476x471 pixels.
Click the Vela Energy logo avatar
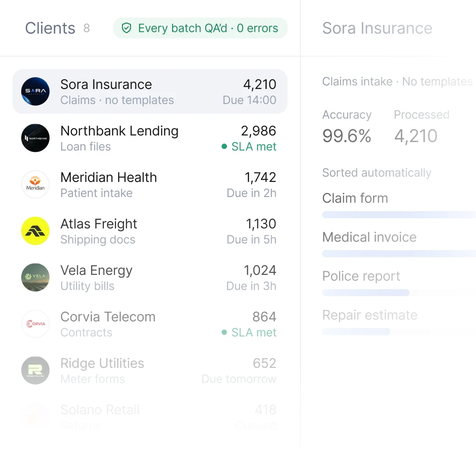click(x=35, y=277)
